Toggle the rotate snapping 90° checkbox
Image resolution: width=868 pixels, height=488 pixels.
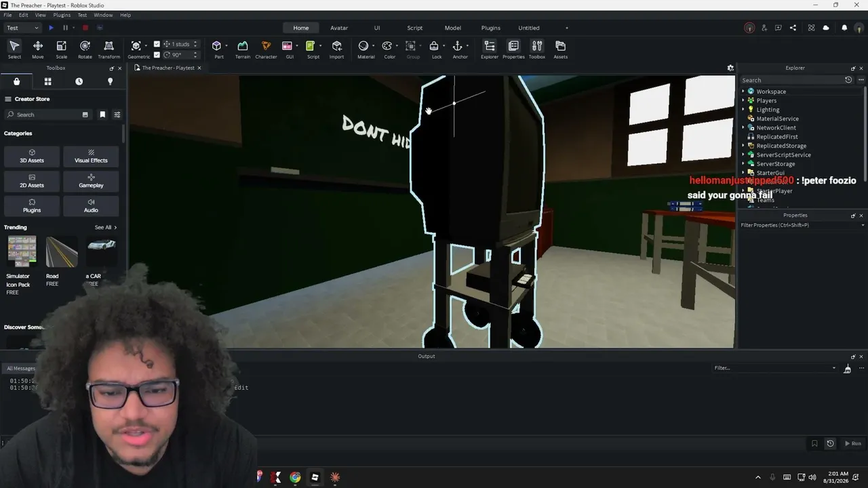click(157, 55)
